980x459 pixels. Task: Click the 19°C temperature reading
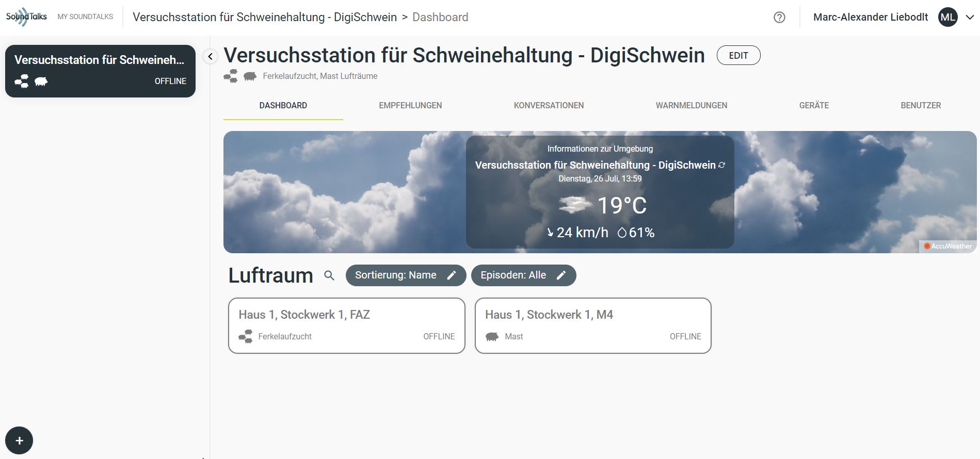pyautogui.click(x=621, y=206)
